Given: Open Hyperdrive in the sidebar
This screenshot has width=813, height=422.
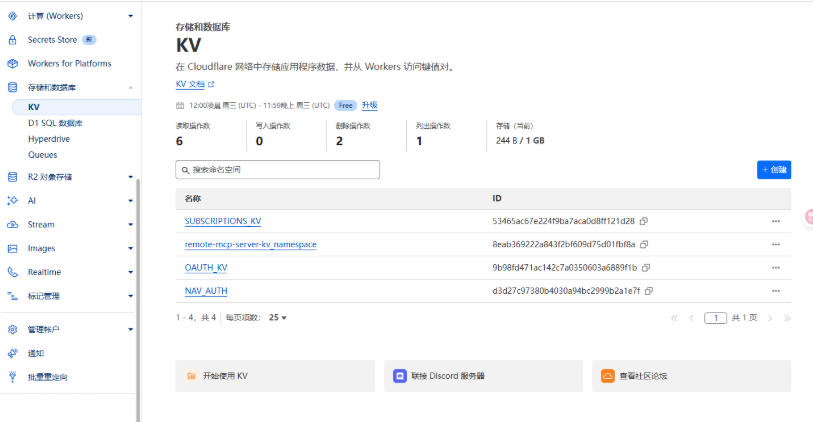Looking at the screenshot, I should tap(49, 139).
